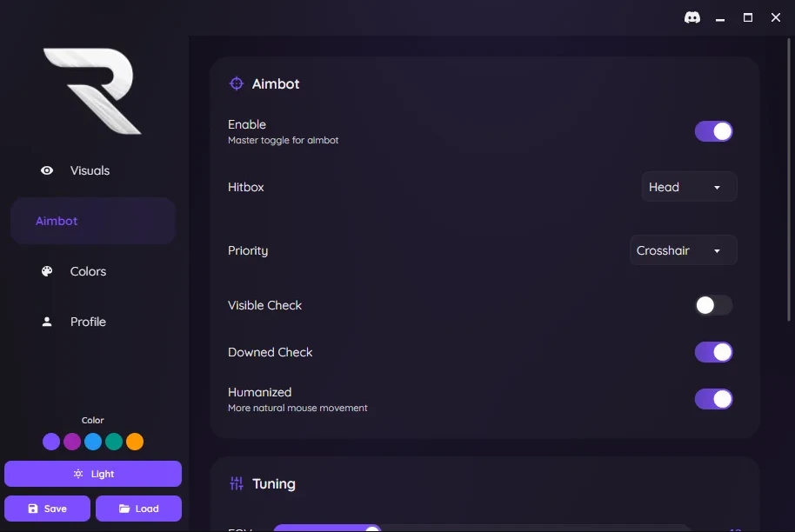The image size is (795, 532).
Task: Disable the Enable master toggle
Action: (713, 131)
